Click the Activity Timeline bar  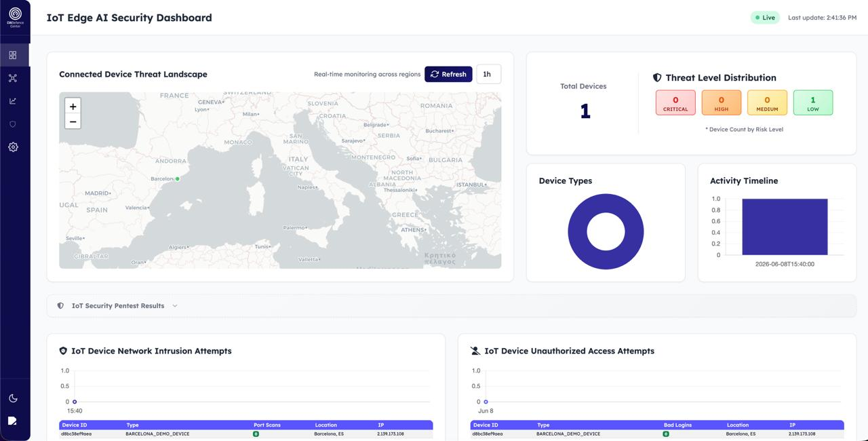pyautogui.click(x=785, y=227)
